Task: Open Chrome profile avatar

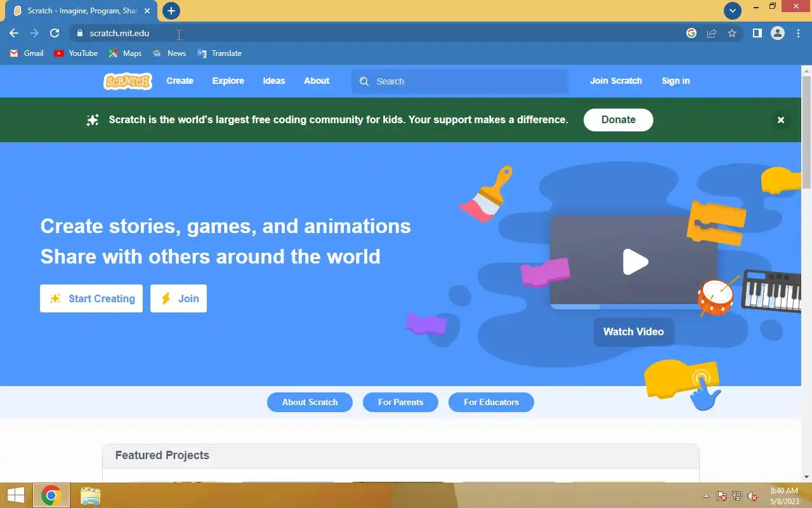Action: pos(778,33)
